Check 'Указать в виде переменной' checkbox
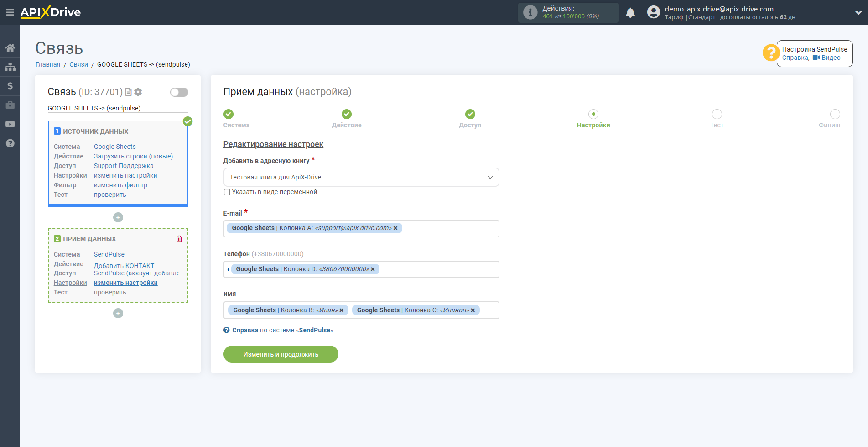 click(x=227, y=192)
